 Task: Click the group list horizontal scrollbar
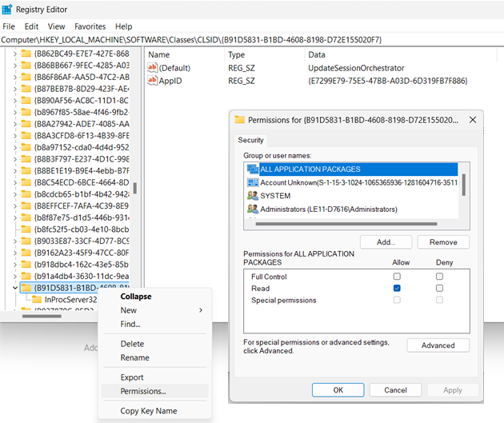pos(346,224)
